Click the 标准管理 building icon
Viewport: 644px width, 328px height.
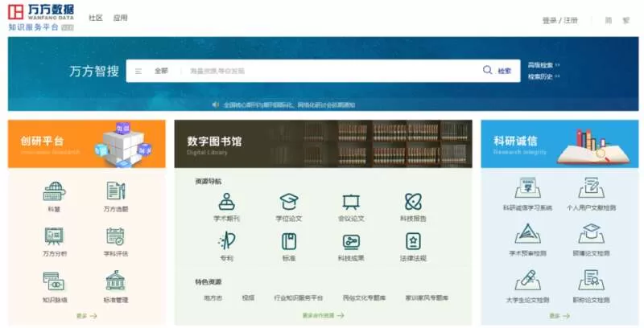(x=116, y=281)
